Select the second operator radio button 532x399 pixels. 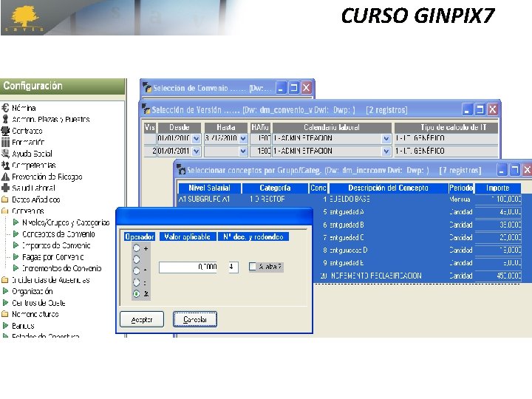click(x=137, y=259)
